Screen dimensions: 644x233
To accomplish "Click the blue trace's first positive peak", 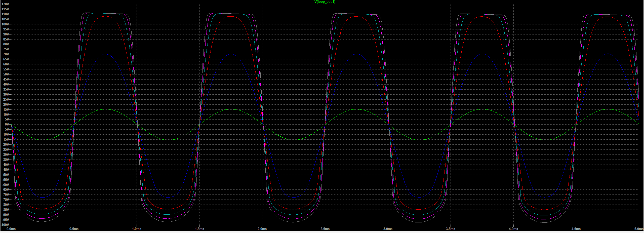I will (x=106, y=54).
